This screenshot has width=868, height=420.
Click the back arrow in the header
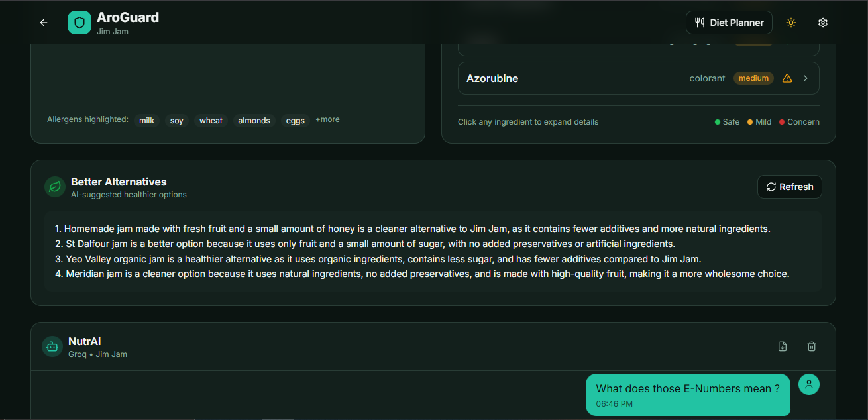point(43,22)
